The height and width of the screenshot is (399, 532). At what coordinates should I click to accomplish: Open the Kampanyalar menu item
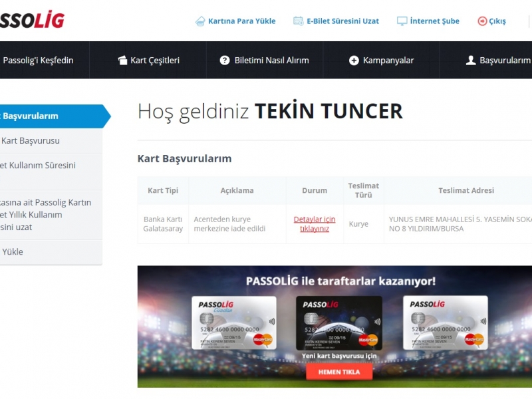[x=388, y=61]
